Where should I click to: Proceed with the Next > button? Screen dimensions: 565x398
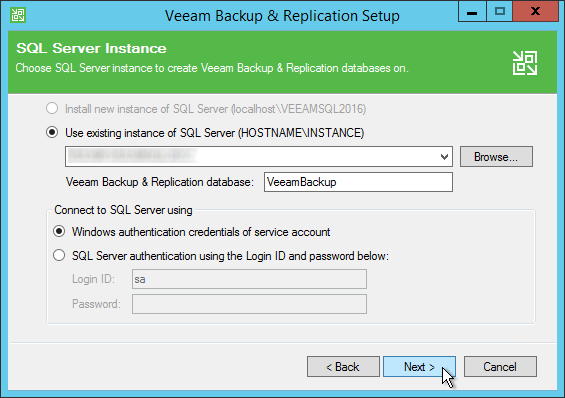click(x=419, y=367)
